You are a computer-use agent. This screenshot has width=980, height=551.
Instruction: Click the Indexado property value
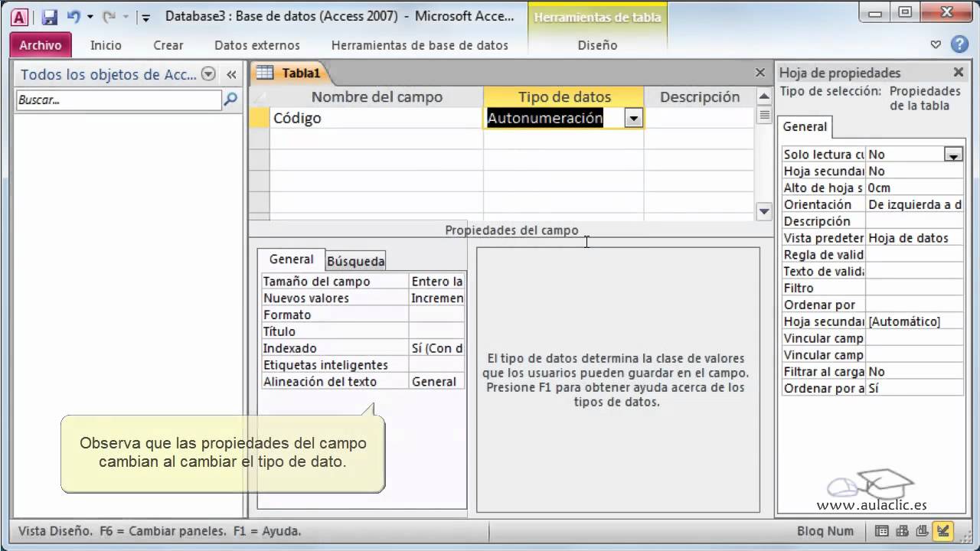pos(436,349)
